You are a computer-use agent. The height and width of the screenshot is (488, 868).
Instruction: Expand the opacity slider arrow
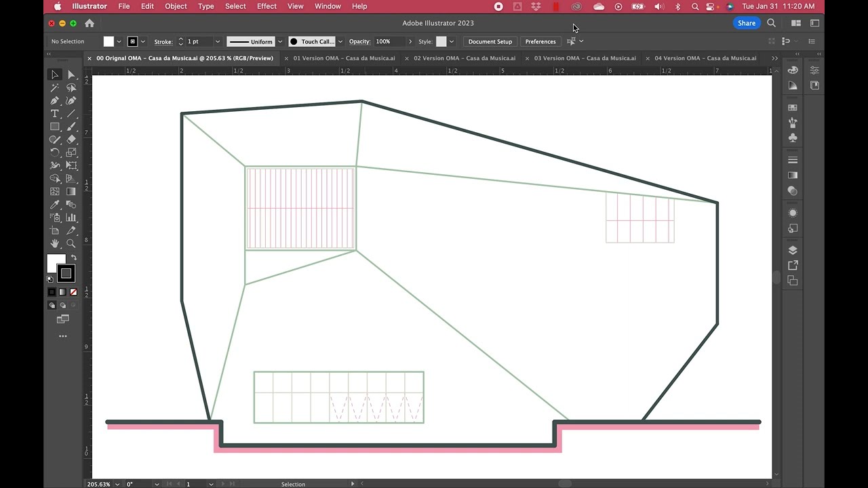click(x=410, y=41)
